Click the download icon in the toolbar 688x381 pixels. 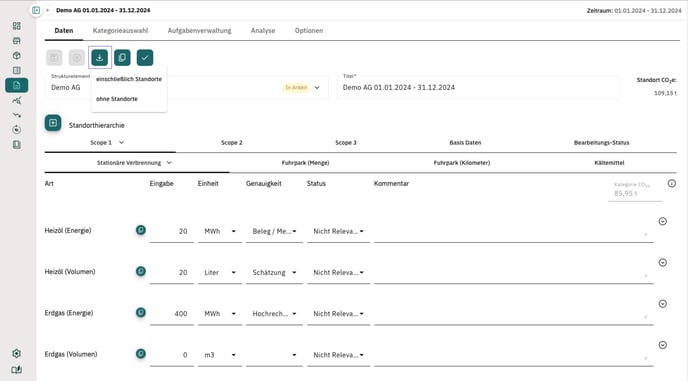(100, 58)
